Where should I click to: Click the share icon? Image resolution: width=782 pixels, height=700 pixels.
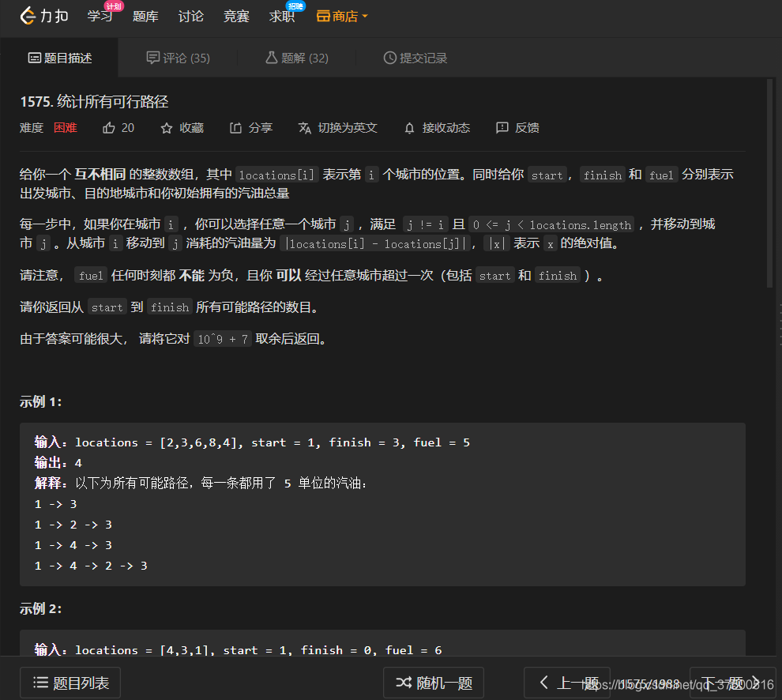click(x=235, y=128)
